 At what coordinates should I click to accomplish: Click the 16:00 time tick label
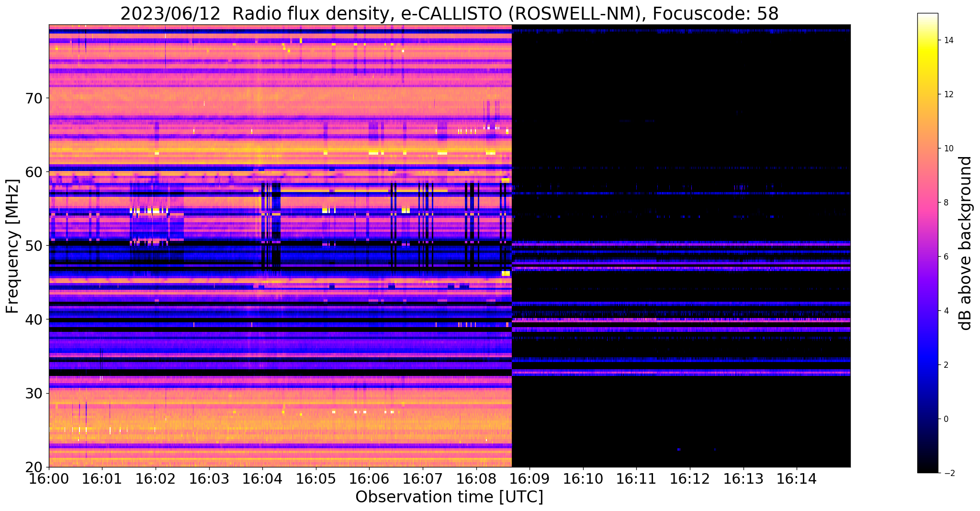(x=49, y=478)
